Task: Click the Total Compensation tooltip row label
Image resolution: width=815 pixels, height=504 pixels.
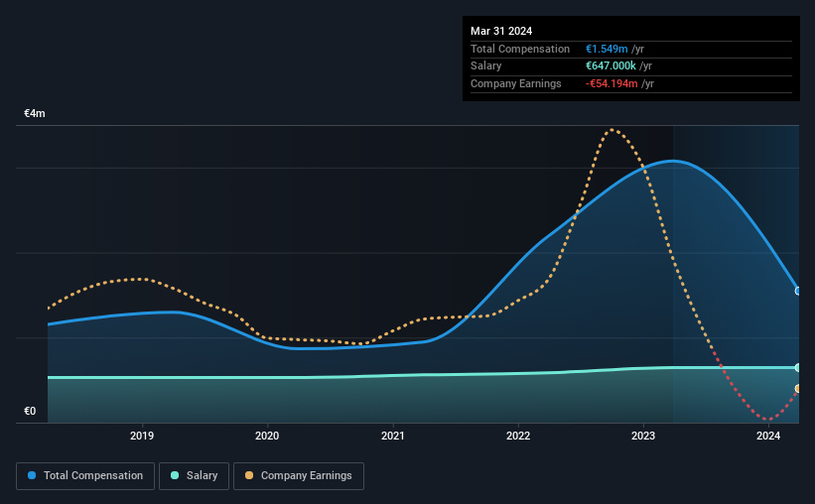Action: pos(520,49)
